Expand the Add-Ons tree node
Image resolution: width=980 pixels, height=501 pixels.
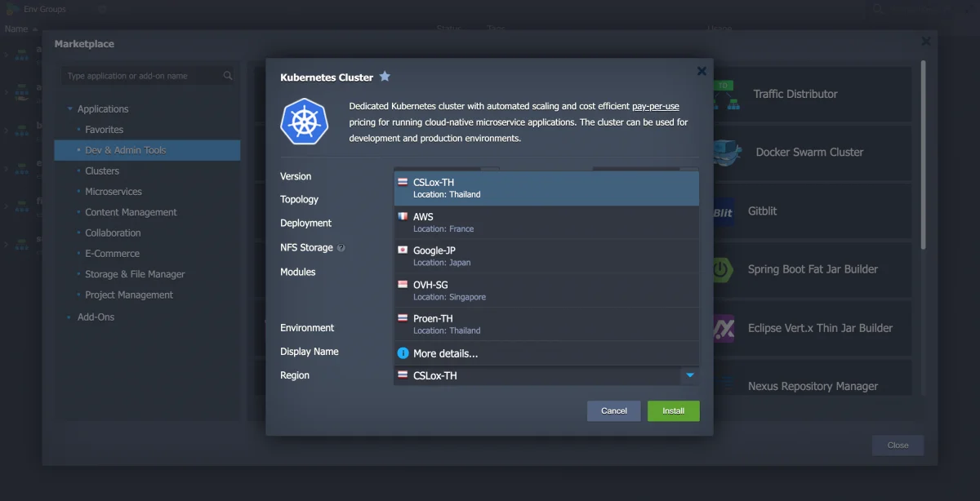click(x=70, y=317)
